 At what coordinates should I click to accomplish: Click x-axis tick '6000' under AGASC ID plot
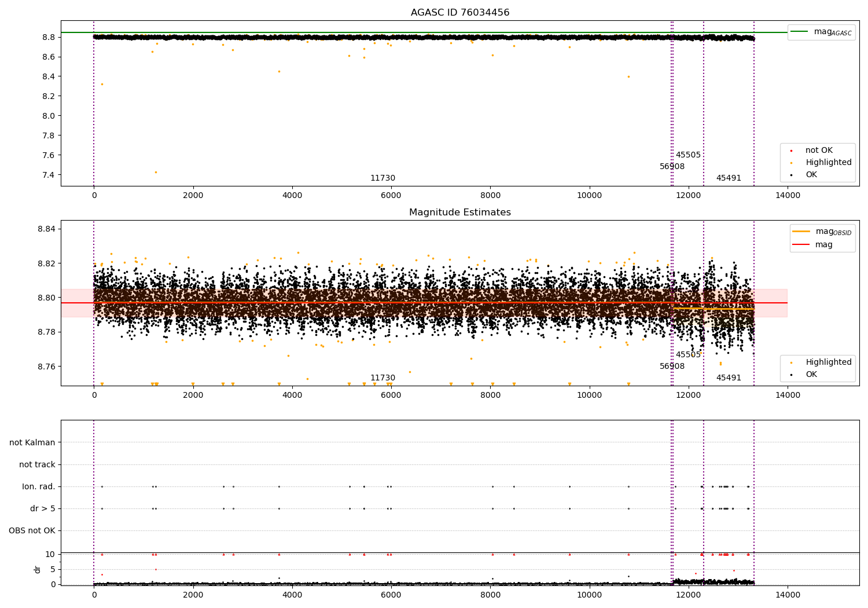(x=391, y=196)
